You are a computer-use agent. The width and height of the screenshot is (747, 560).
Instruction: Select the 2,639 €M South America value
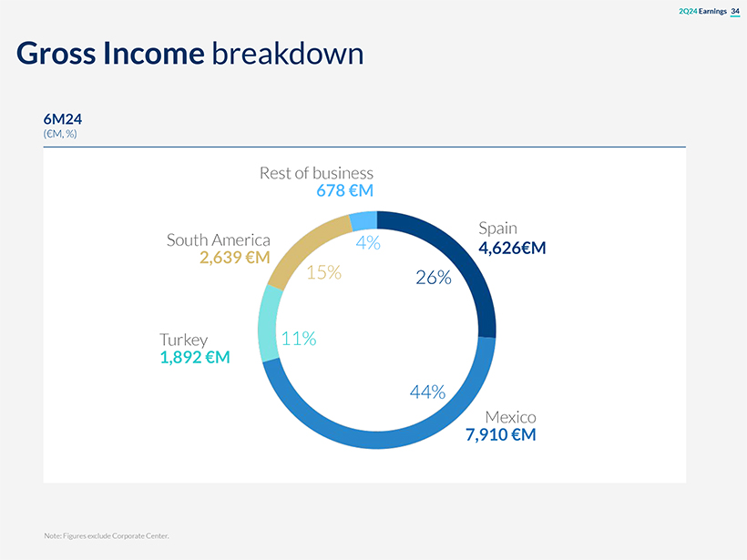(x=234, y=258)
